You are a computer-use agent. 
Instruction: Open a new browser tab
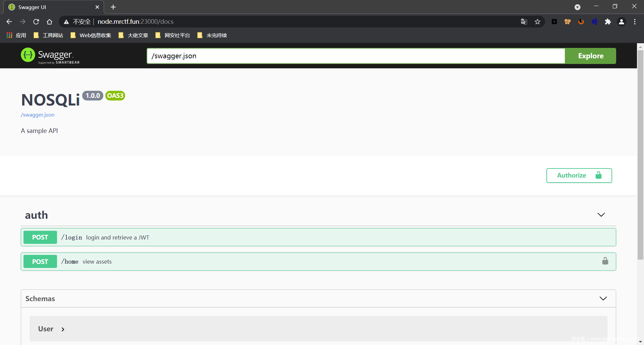[x=113, y=7]
